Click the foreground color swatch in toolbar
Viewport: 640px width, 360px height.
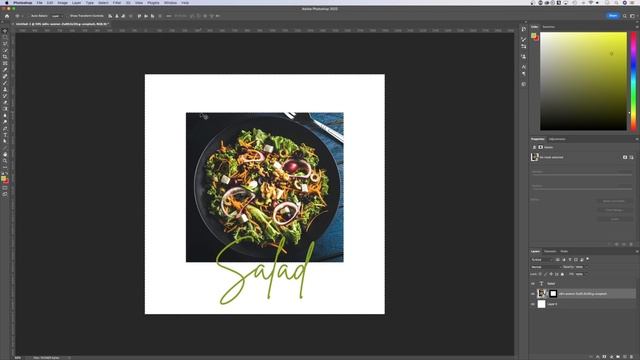tap(4, 178)
